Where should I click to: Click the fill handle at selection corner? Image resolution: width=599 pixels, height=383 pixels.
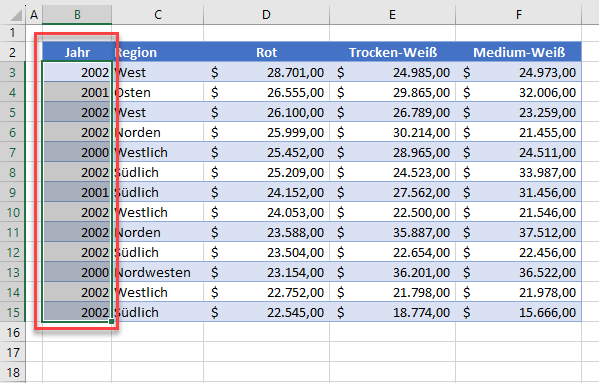tap(112, 322)
